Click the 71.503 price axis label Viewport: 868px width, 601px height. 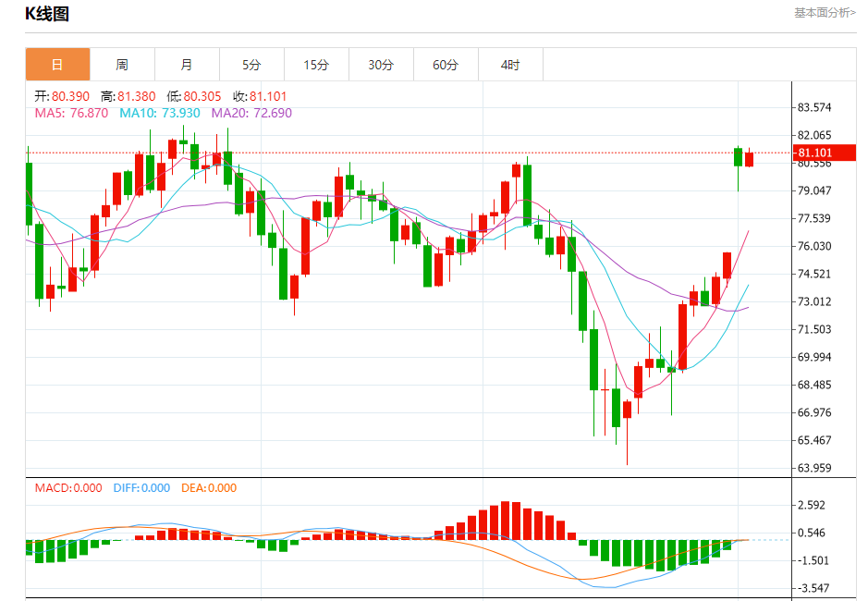(814, 329)
